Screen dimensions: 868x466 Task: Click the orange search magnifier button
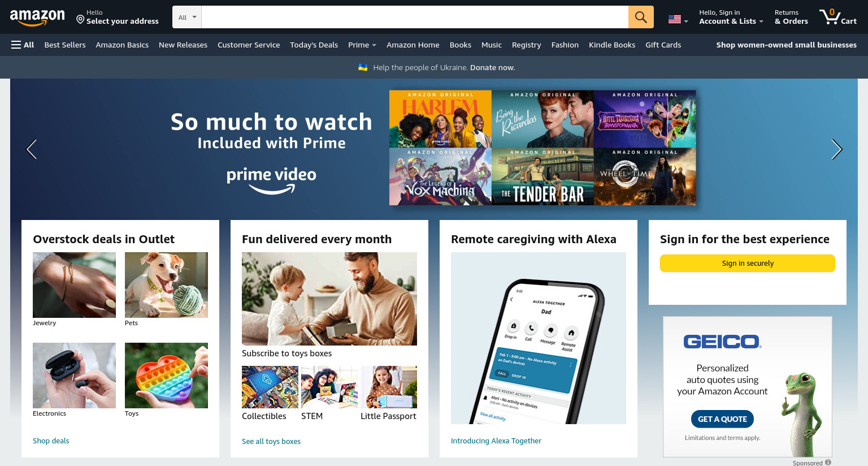641,17
